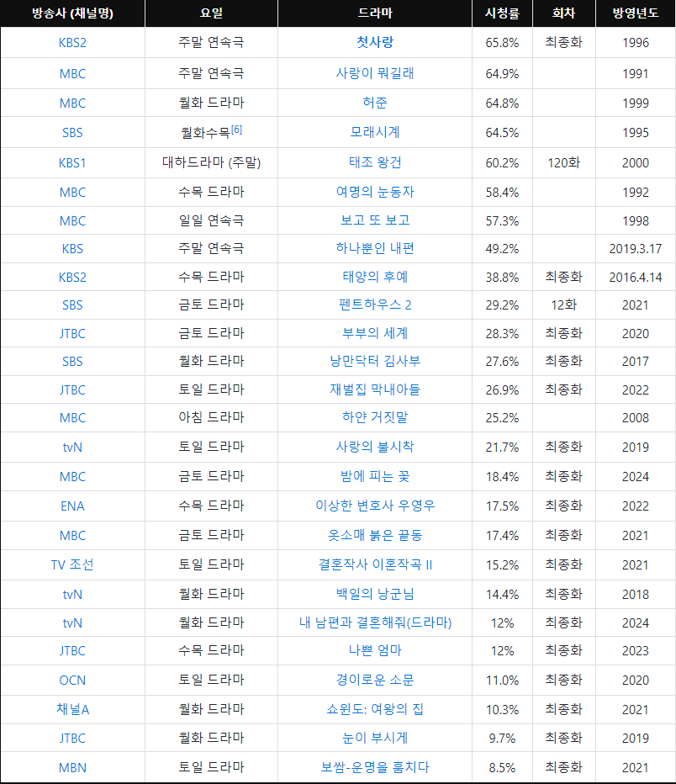
Task: Select the 대하드라마 (주말) cell
Action: pyautogui.click(x=211, y=162)
